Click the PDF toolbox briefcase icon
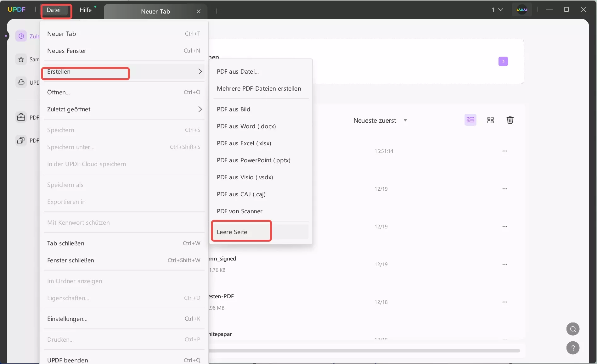Screen dimensions: 597x364 click(x=21, y=117)
